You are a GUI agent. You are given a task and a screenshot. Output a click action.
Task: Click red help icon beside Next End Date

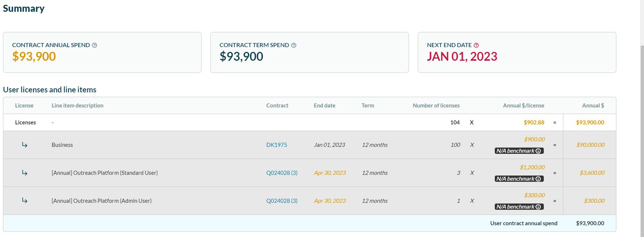[476, 45]
